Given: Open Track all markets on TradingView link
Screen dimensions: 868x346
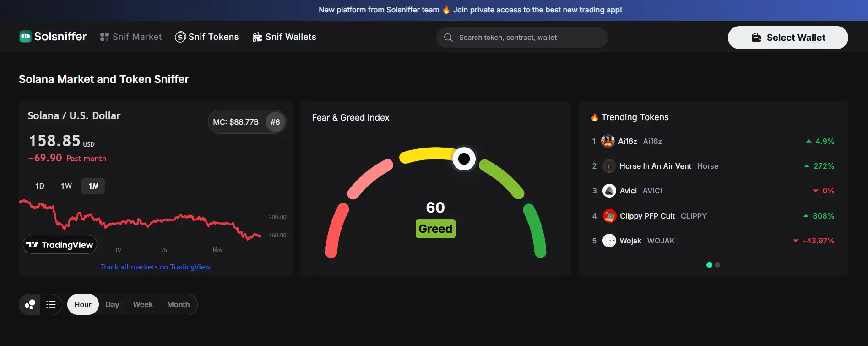Looking at the screenshot, I should coord(155,267).
